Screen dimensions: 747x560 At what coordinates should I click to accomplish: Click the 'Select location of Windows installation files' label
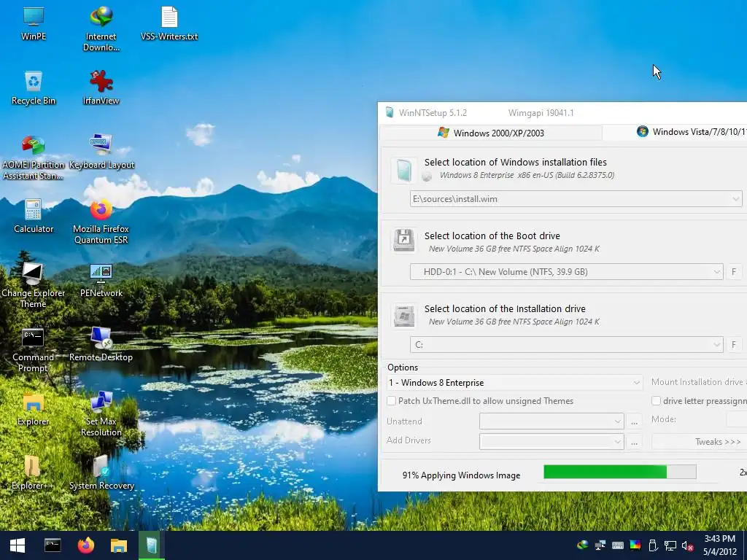coord(516,163)
